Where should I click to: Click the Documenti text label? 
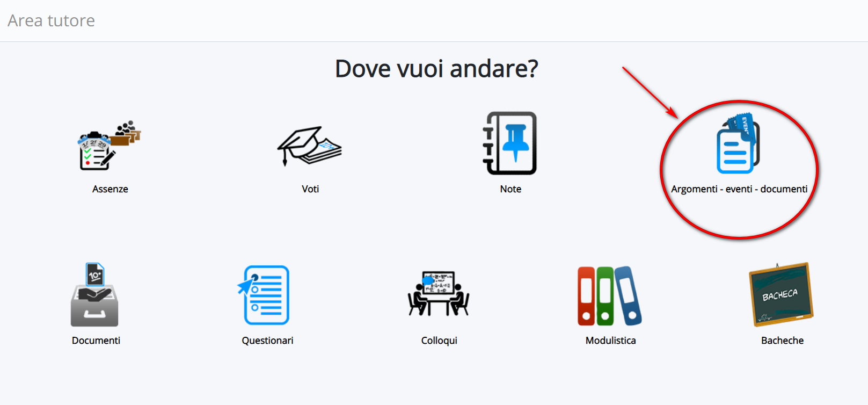point(96,341)
